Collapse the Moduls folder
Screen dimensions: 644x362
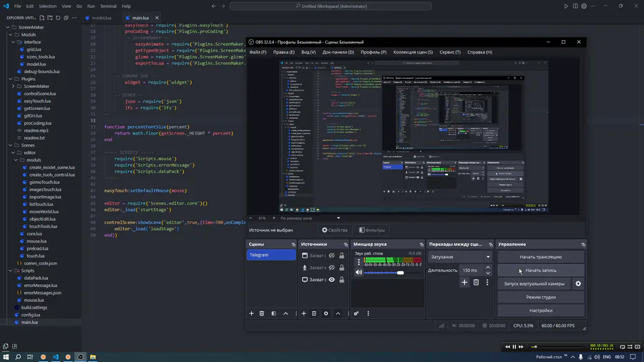coord(11,34)
